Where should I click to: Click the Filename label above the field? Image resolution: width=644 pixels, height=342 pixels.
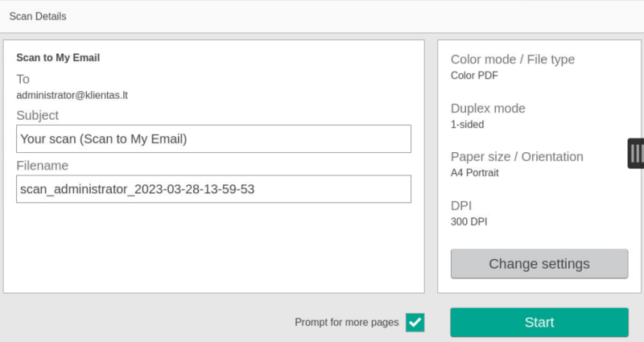[42, 166]
